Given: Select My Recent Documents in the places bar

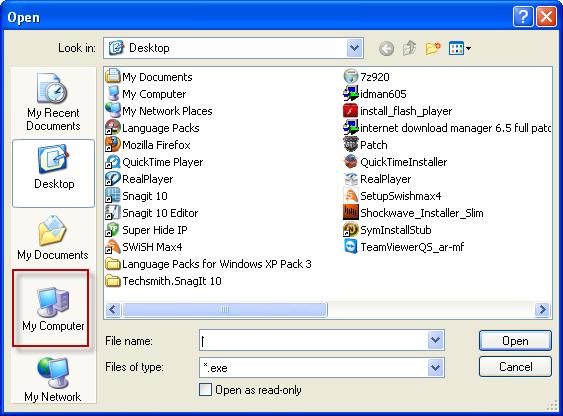Looking at the screenshot, I should coord(53,102).
